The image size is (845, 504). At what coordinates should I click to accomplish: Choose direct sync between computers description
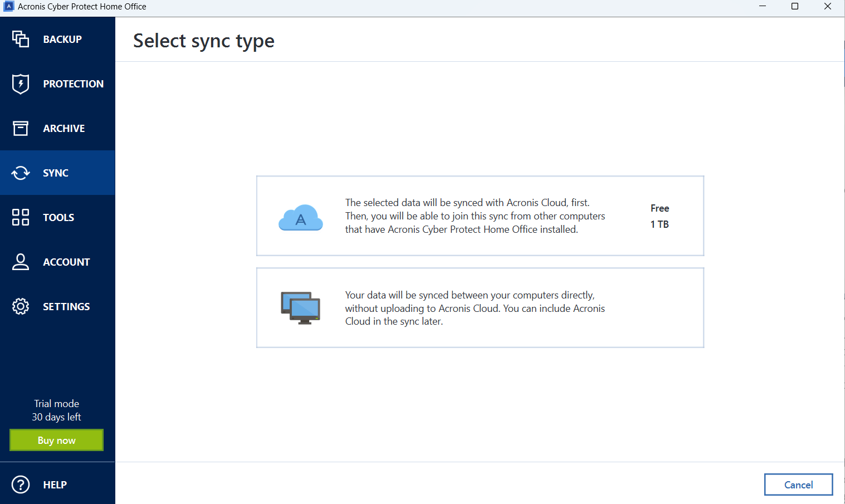475,308
